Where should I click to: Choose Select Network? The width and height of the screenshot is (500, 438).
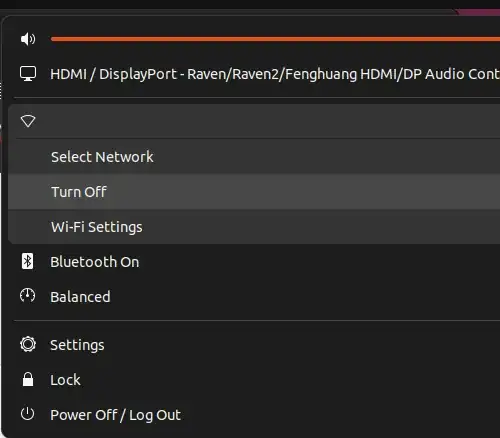pyautogui.click(x=254, y=157)
